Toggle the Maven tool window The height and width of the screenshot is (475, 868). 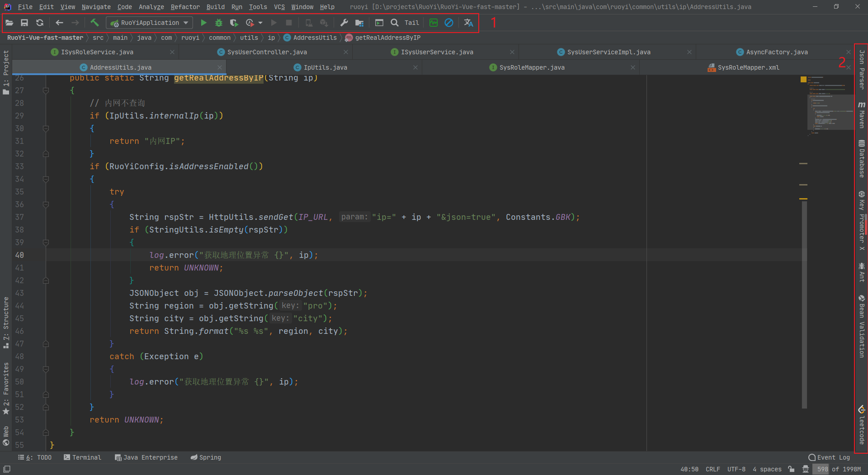click(862, 114)
